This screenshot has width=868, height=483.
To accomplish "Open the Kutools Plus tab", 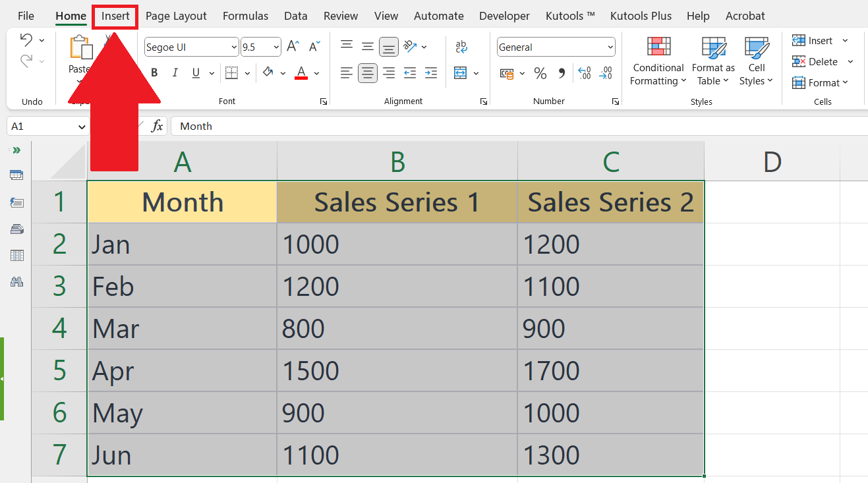I will (641, 16).
